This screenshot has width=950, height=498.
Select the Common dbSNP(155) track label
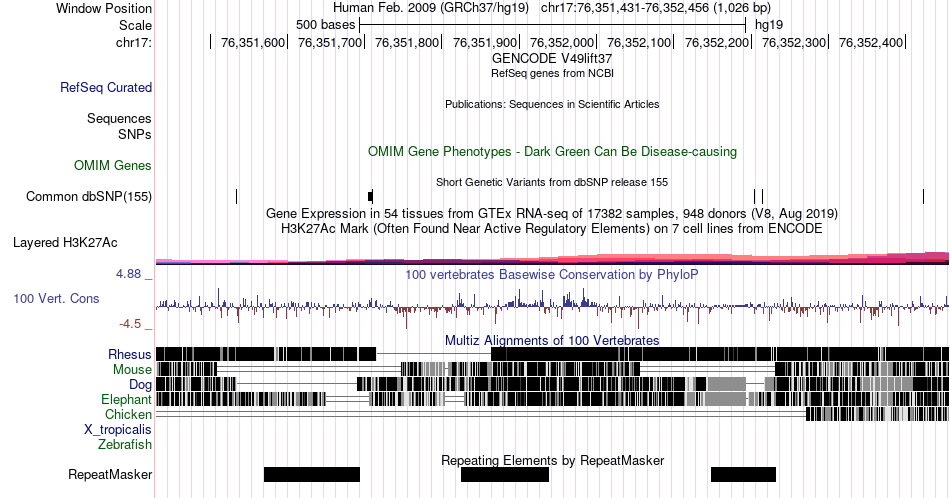[89, 196]
